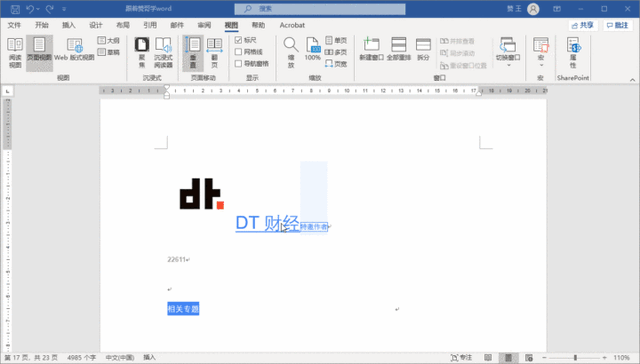The image size is (640, 364).
Task: Open SharePoint 属性 properties
Action: [x=573, y=53]
